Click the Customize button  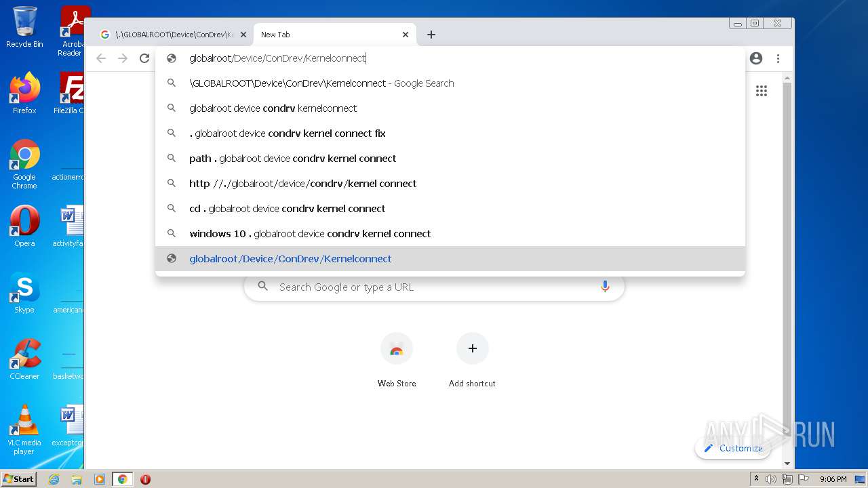coord(733,448)
